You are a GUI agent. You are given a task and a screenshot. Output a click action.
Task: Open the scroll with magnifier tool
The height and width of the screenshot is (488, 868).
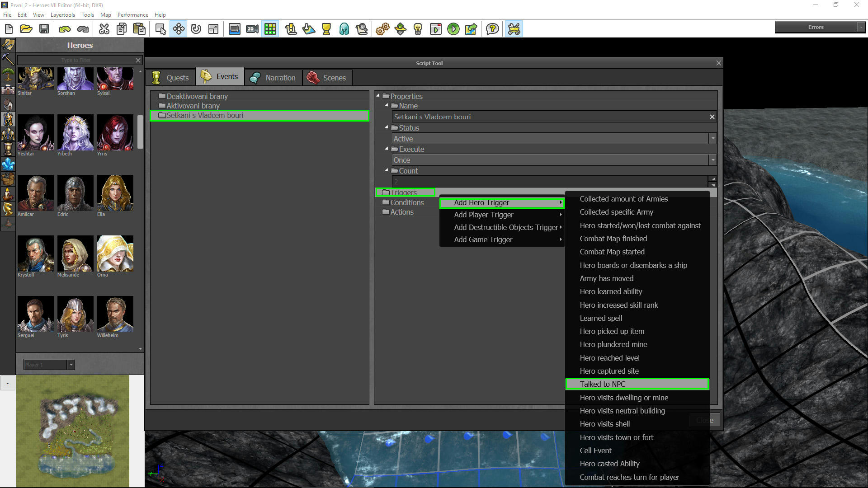(x=362, y=29)
